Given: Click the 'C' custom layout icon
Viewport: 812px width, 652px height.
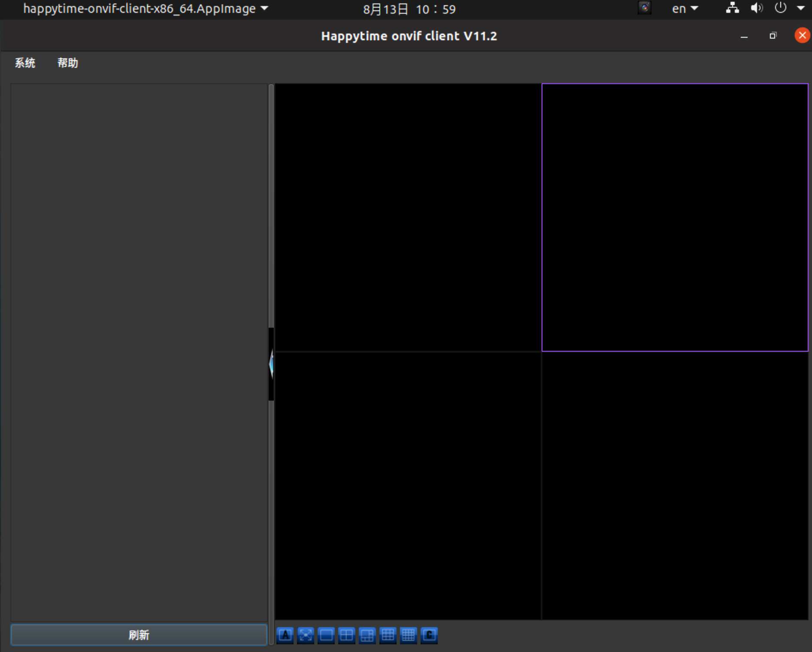Looking at the screenshot, I should (x=429, y=635).
